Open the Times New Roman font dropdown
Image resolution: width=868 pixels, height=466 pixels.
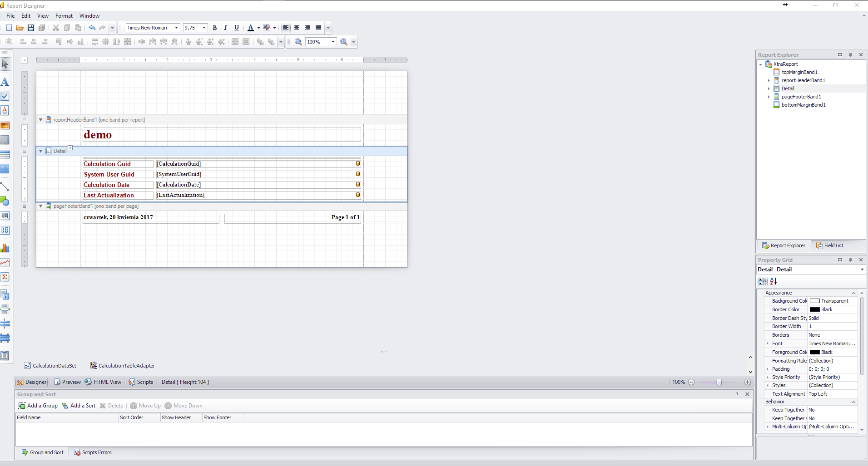tap(176, 28)
